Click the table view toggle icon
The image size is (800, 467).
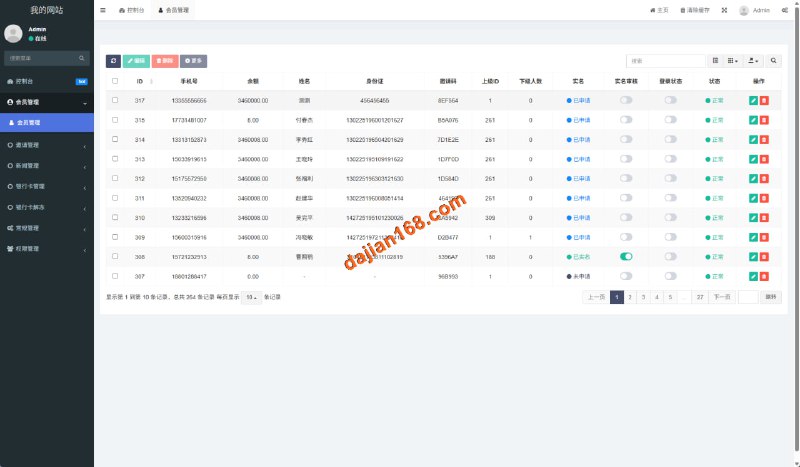[715, 61]
